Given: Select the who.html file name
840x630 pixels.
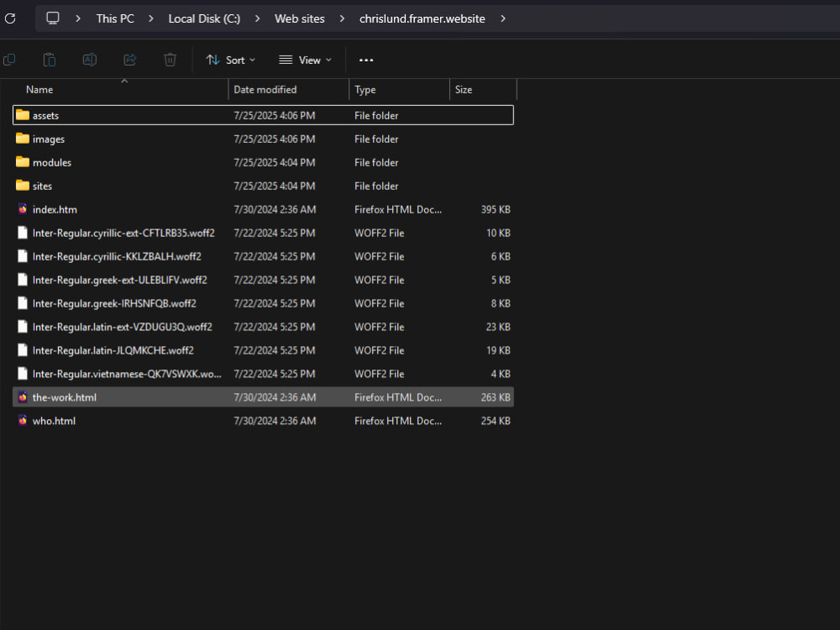Looking at the screenshot, I should coord(54,421).
